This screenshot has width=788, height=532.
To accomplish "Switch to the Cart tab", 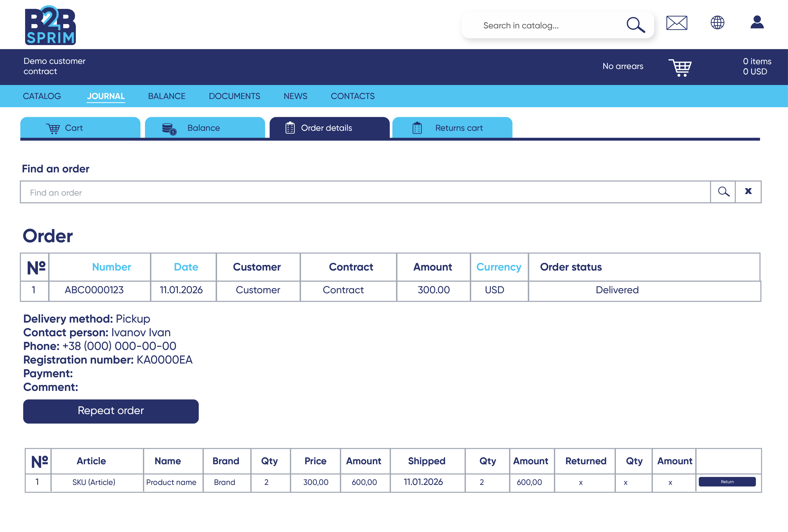I will (x=80, y=128).
